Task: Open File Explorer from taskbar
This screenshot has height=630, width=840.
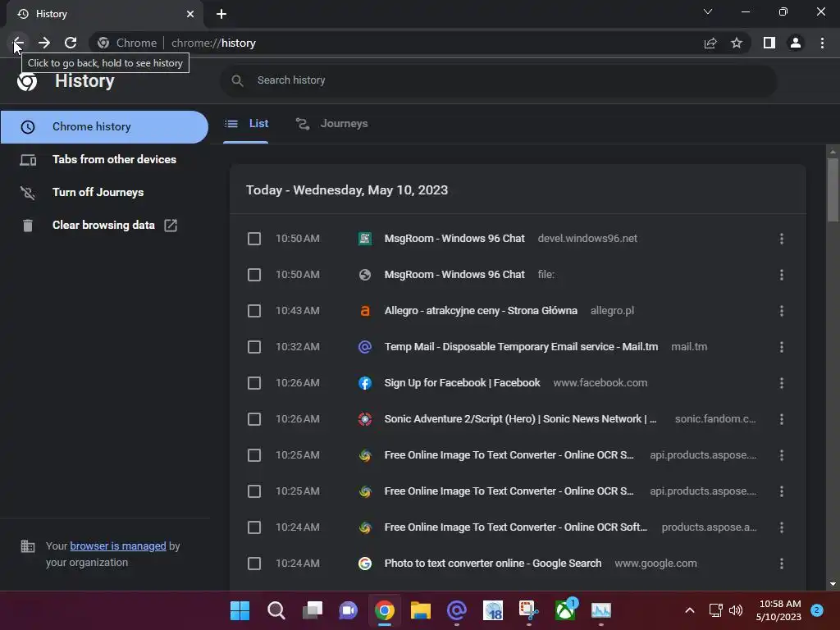Action: click(x=421, y=610)
